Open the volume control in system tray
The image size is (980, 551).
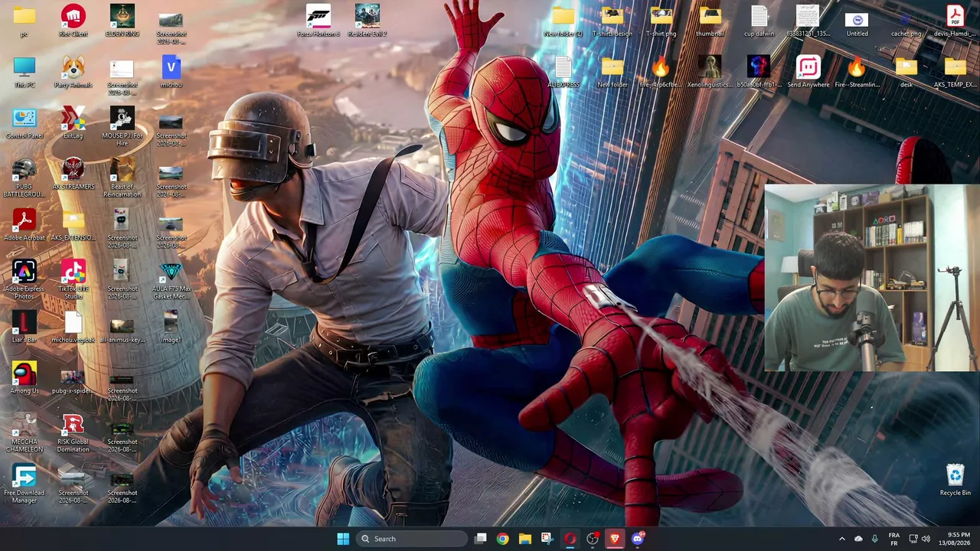tap(926, 539)
